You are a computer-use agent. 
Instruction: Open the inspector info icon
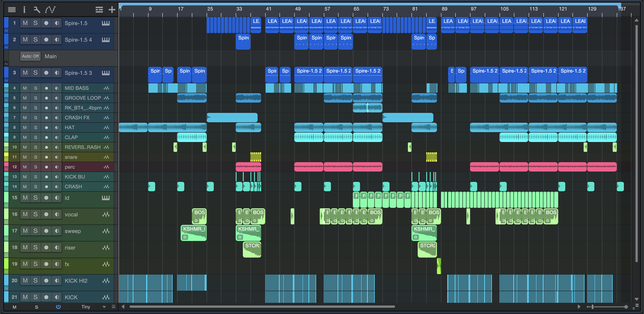coord(24,9)
